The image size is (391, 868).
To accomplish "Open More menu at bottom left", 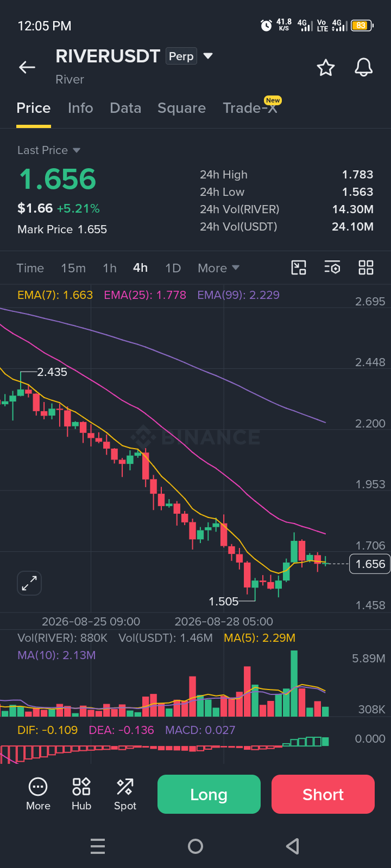I will (x=38, y=794).
